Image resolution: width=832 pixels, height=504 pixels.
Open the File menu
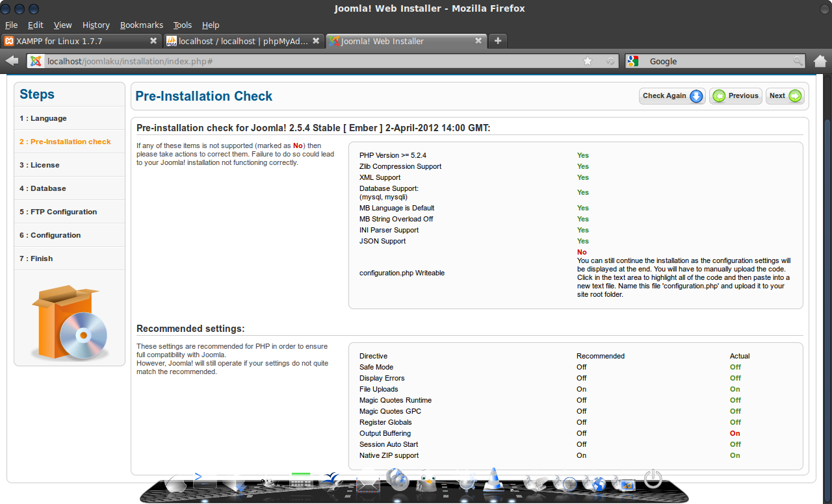coord(11,25)
